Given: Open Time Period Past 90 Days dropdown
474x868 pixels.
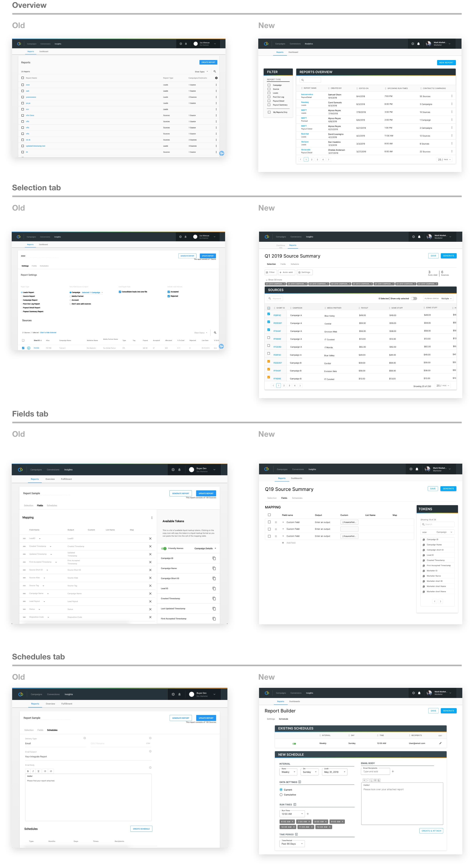Looking at the screenshot, I should pyautogui.click(x=292, y=843).
